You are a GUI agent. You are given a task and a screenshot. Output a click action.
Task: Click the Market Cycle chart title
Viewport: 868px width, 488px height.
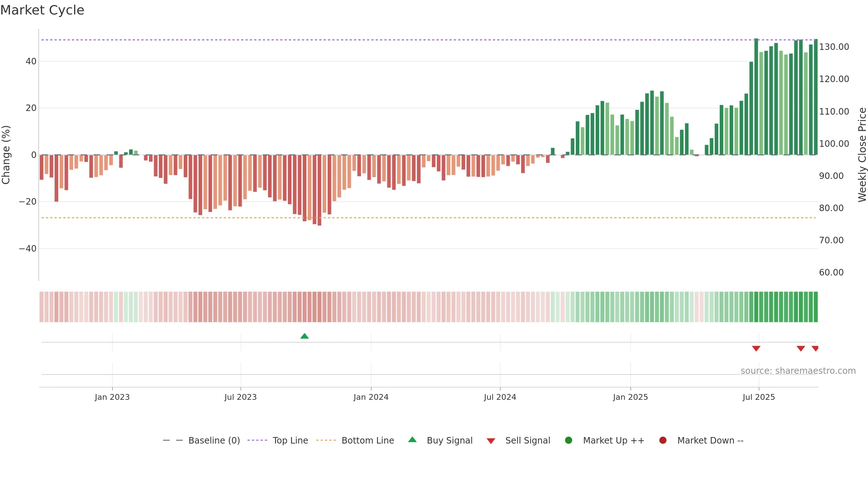[x=42, y=10]
